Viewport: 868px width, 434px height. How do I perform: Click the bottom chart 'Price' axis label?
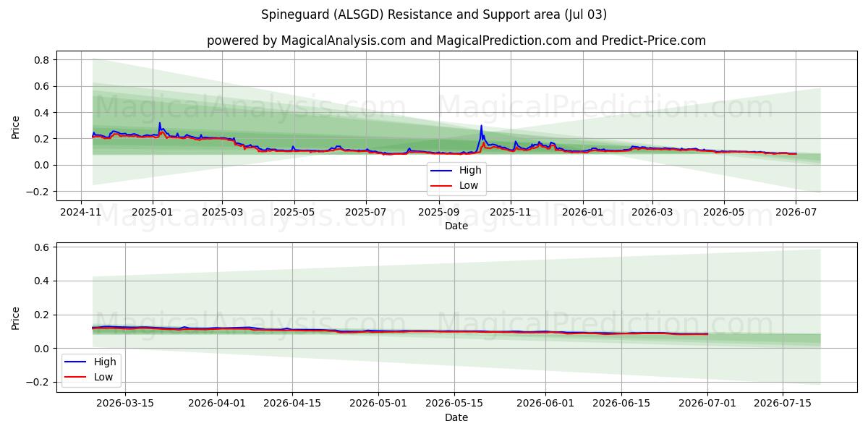coord(16,318)
